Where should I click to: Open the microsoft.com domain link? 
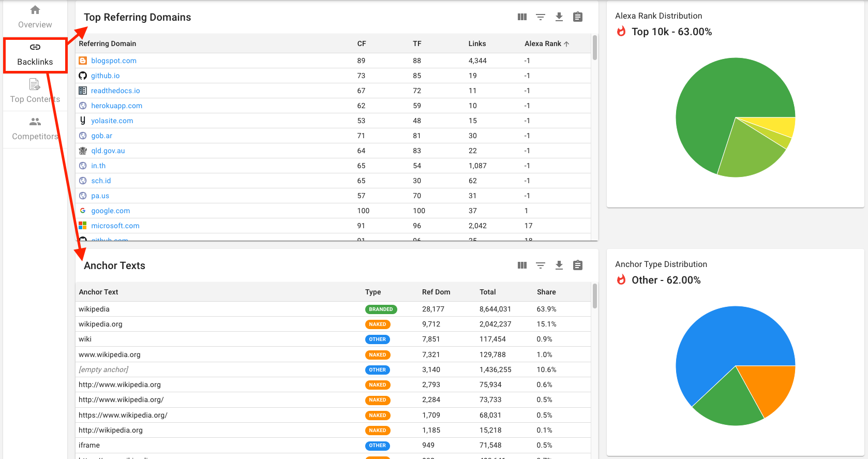coord(115,226)
